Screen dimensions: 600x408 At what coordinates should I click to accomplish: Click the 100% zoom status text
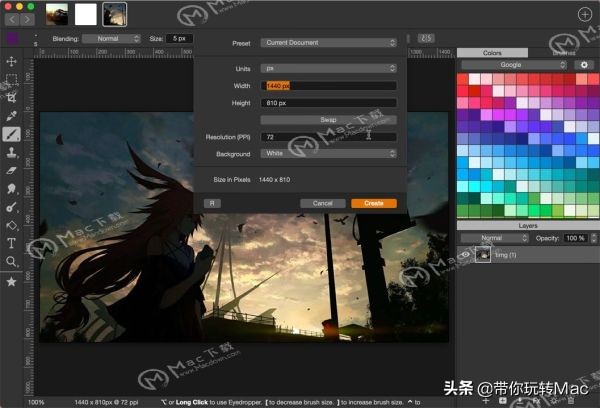36,402
